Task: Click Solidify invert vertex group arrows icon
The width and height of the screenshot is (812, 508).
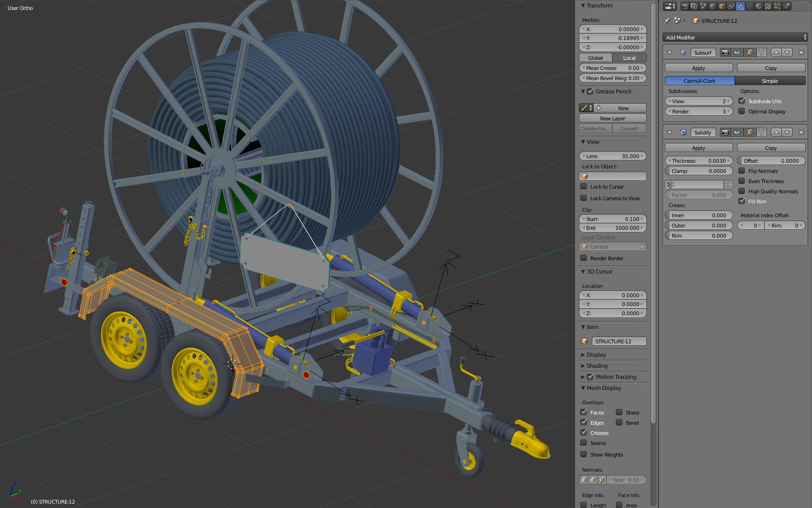Action: 728,184
